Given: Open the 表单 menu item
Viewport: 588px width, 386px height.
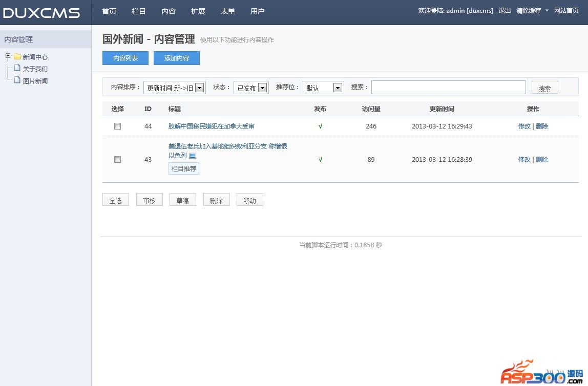Looking at the screenshot, I should tap(227, 11).
